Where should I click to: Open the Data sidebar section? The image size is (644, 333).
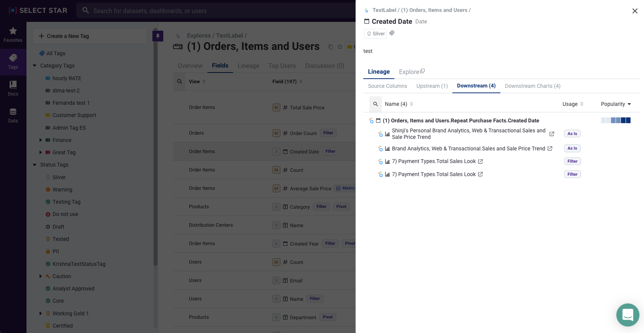[x=13, y=115]
